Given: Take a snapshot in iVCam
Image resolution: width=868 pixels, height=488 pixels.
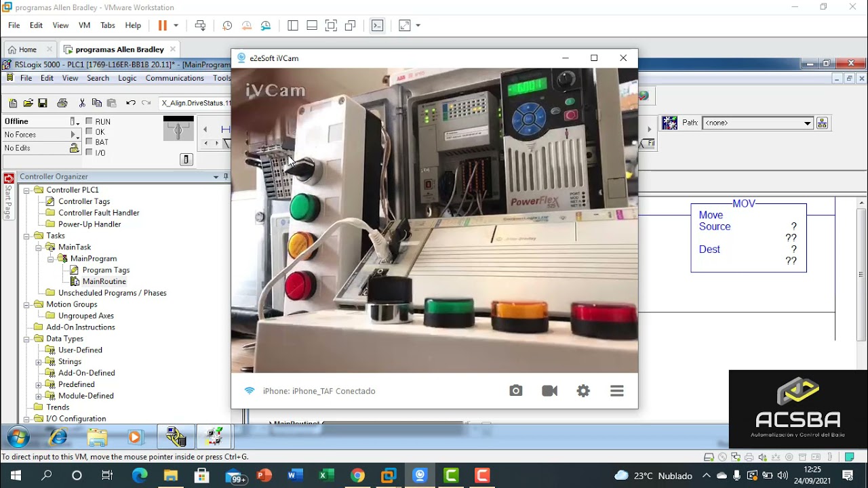Looking at the screenshot, I should [516, 390].
